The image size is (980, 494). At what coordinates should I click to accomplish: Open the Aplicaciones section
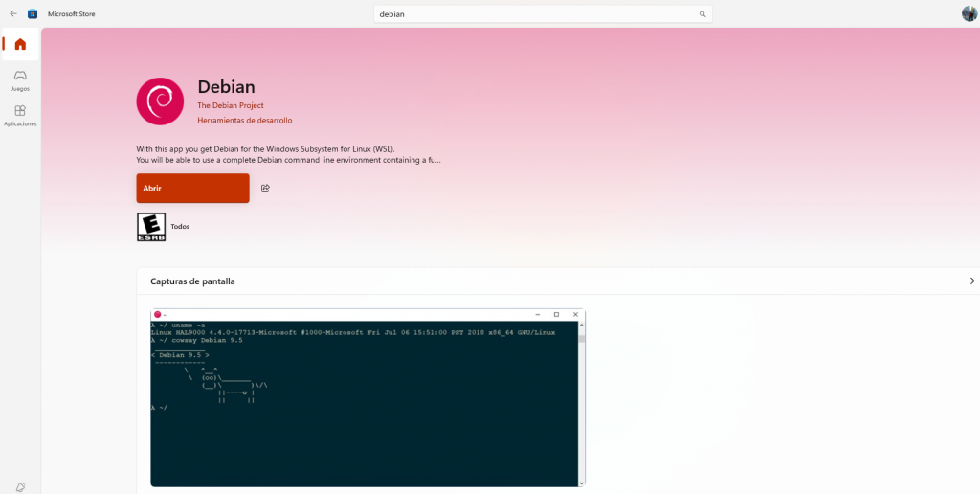tap(21, 116)
